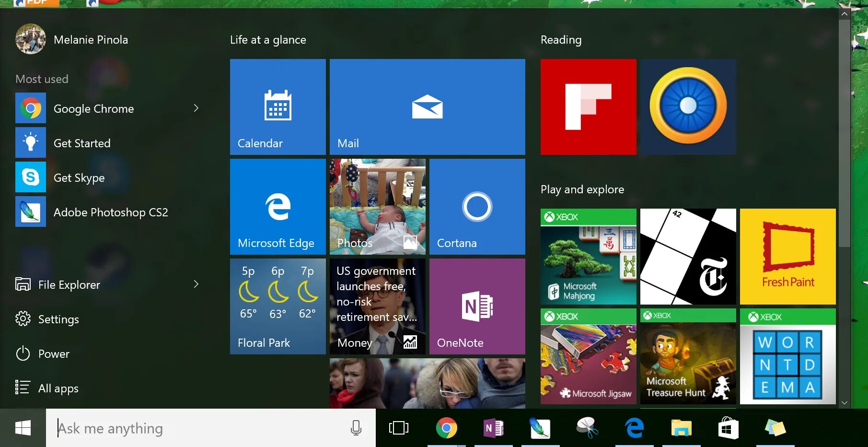Open the Melanie Pinola account menu
Viewport: 868px width, 447px height.
(72, 39)
